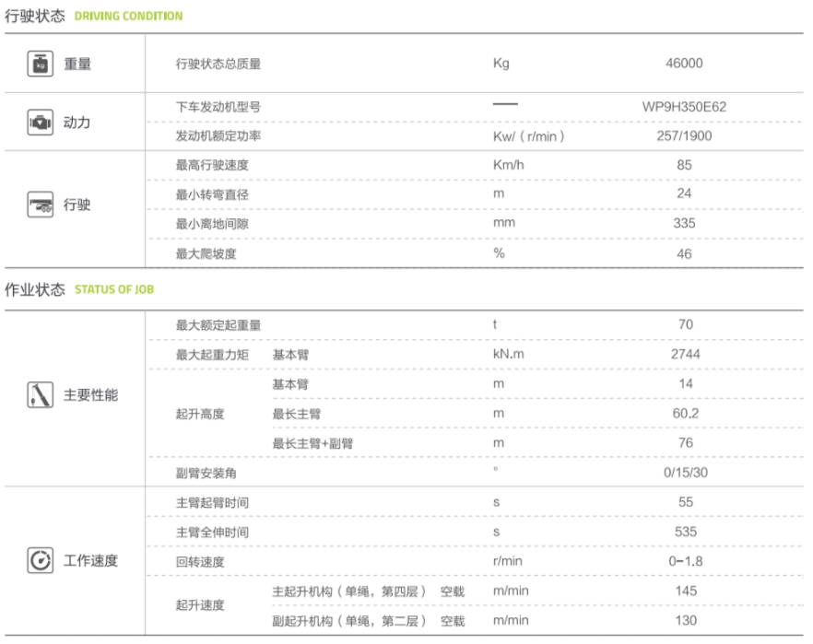Select the value 145
813x644 pixels.
pos(686,591)
